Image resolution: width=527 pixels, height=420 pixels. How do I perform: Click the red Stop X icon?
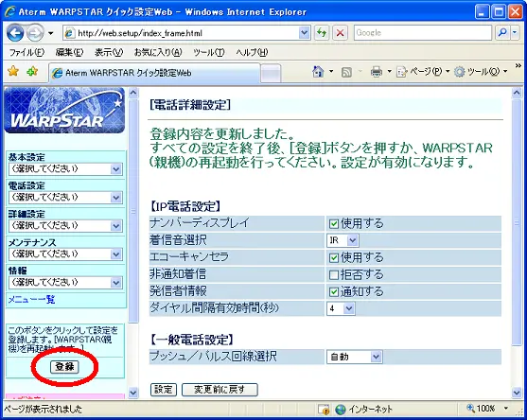pos(340,33)
